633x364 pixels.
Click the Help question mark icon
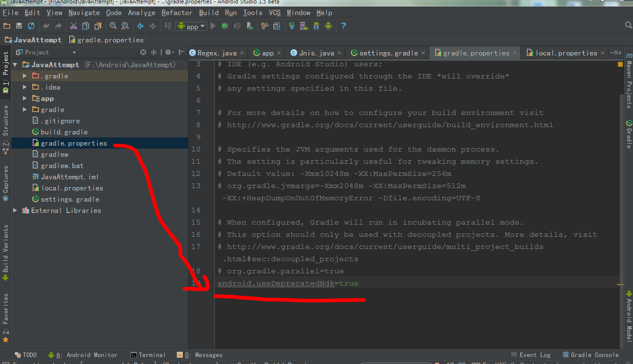(x=344, y=26)
